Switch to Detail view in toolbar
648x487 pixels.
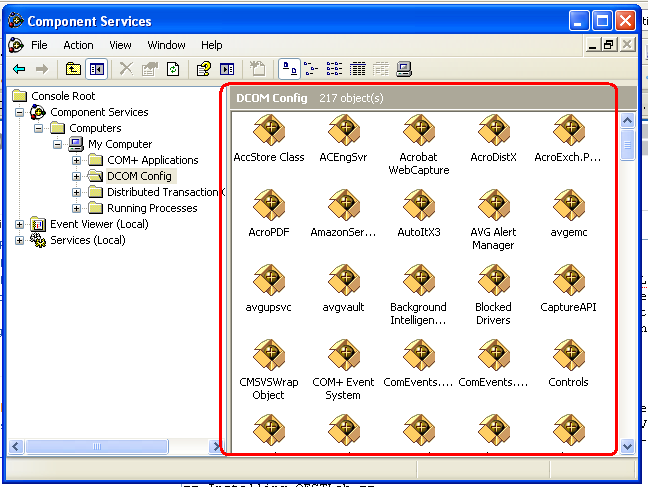point(357,69)
